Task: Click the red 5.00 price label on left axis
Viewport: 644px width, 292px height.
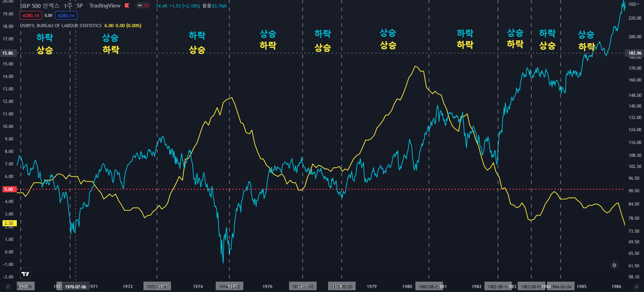Action: [9, 189]
